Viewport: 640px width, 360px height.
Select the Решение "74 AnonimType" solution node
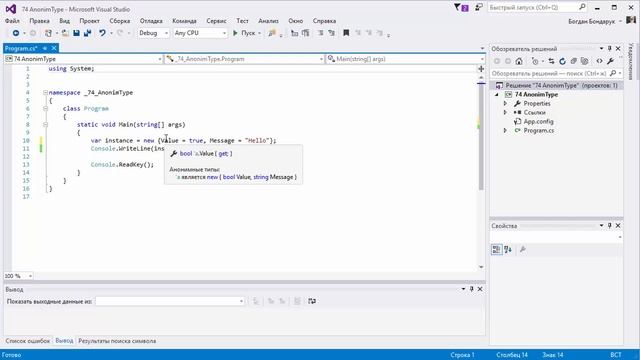tap(557, 86)
